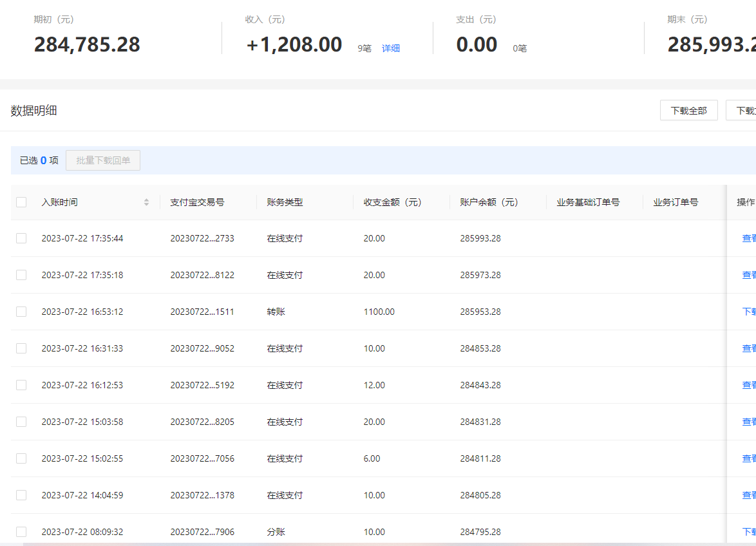Click transaction number 20230722...2733

pyautogui.click(x=202, y=238)
